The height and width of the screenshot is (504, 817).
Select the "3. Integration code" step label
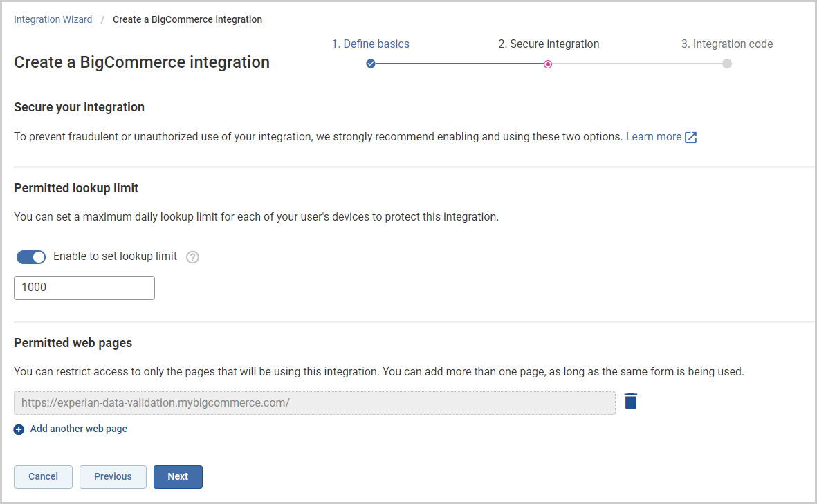[x=727, y=44]
